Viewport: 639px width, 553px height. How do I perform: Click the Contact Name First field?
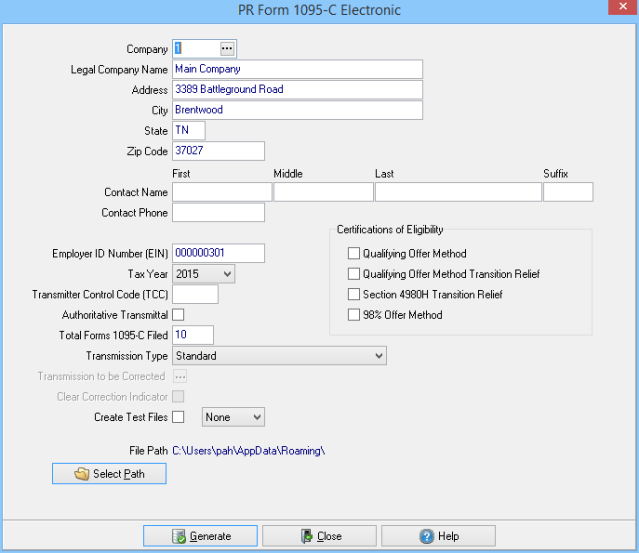(222, 192)
